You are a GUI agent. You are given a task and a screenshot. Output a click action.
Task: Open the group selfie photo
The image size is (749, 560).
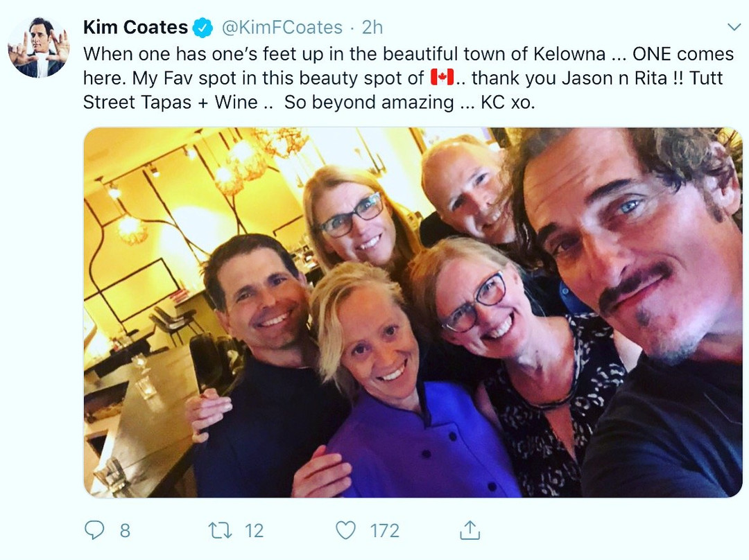(413, 312)
